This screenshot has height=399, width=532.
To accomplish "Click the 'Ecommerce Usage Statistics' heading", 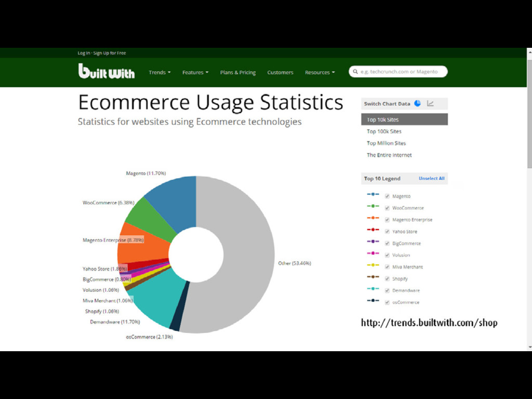I will (x=211, y=102).
